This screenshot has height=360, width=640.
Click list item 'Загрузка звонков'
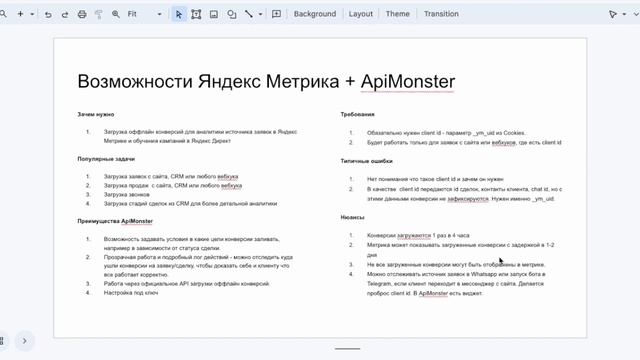pos(127,194)
